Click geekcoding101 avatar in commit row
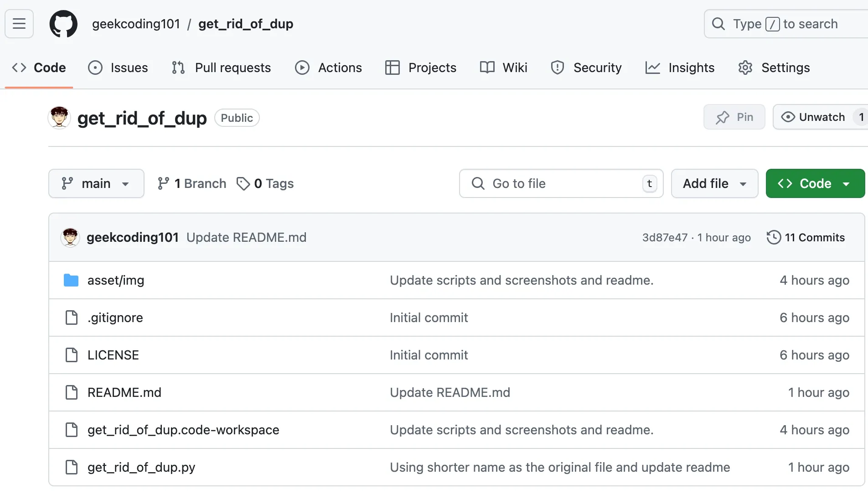 (x=70, y=237)
